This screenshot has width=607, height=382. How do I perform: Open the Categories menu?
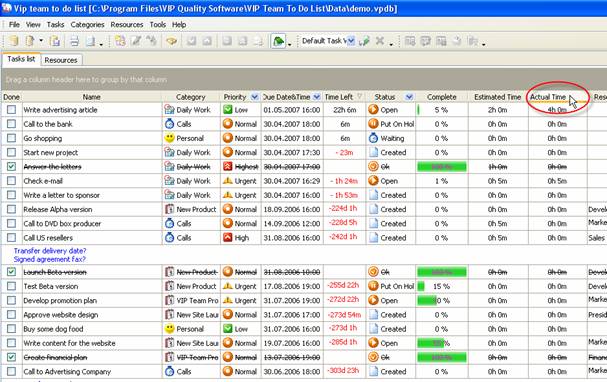tap(87, 24)
